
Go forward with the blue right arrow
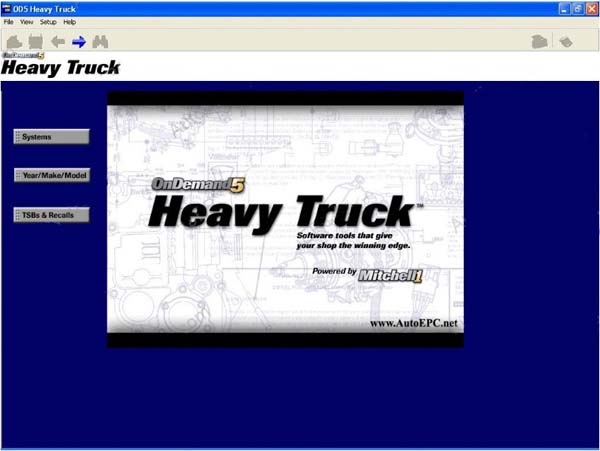click(79, 41)
